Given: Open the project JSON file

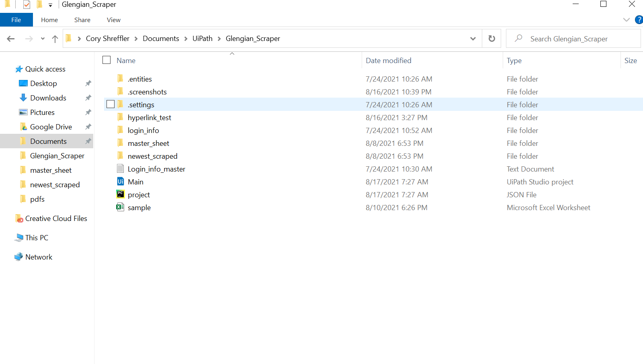Looking at the screenshot, I should tap(139, 194).
